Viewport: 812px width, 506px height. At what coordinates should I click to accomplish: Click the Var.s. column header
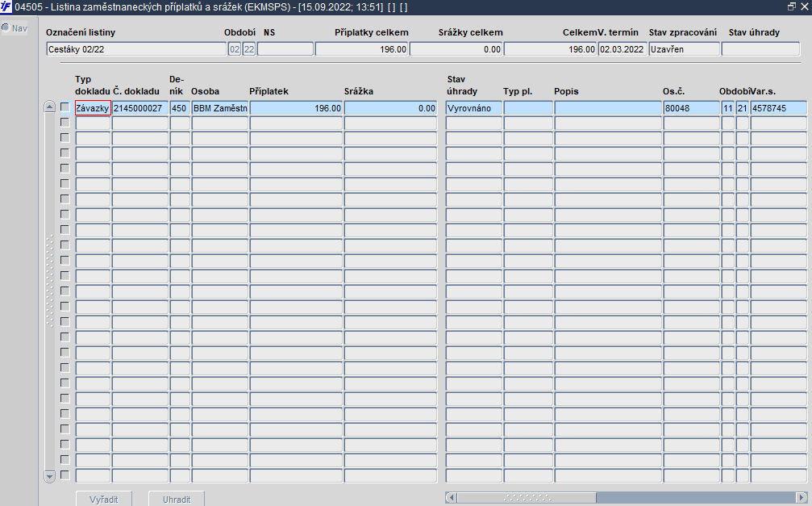click(x=763, y=91)
